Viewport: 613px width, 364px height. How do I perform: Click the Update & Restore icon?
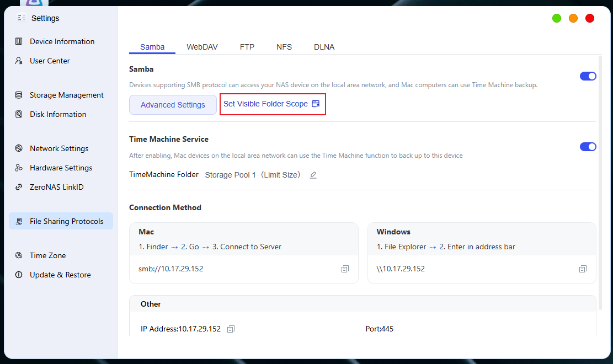point(19,275)
